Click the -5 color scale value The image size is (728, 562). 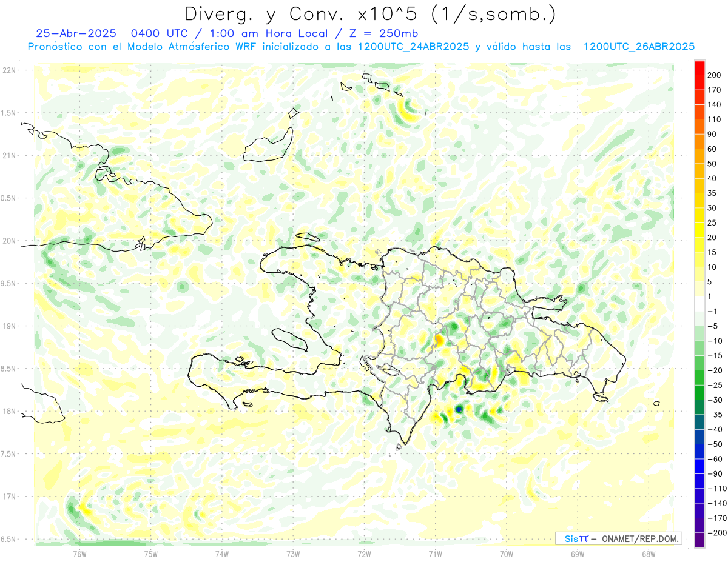(712, 326)
